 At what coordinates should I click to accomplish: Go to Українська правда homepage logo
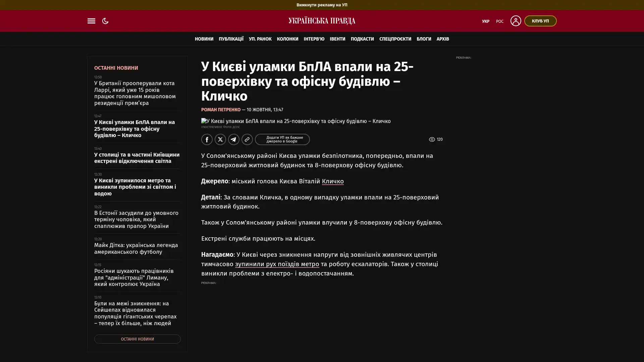[x=322, y=21]
